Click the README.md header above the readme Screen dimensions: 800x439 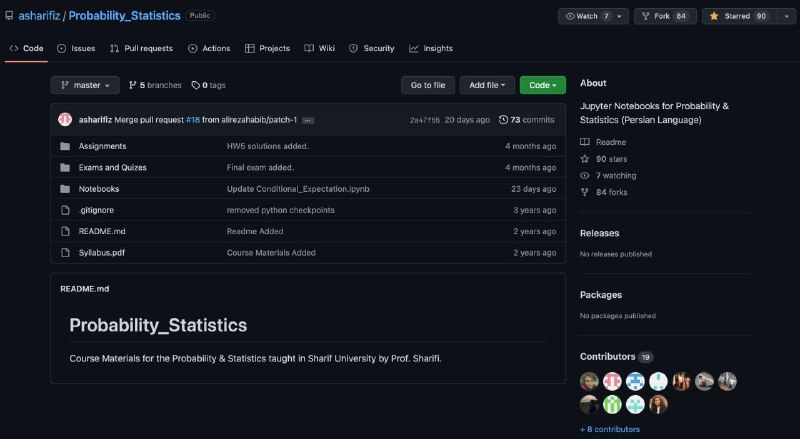(x=85, y=289)
